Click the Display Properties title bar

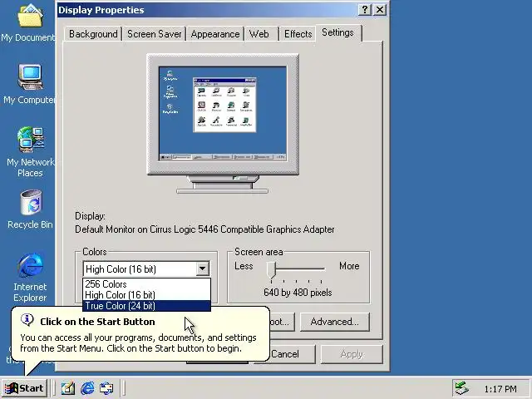pos(207,9)
